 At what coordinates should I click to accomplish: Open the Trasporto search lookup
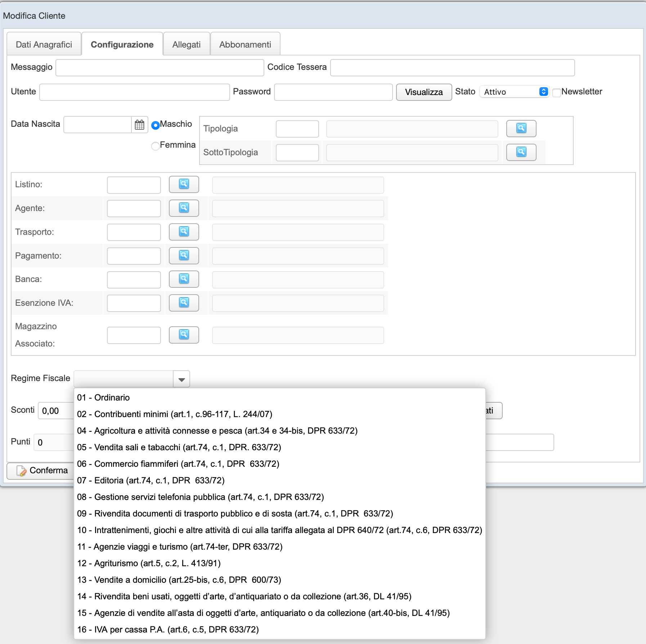[x=184, y=232]
